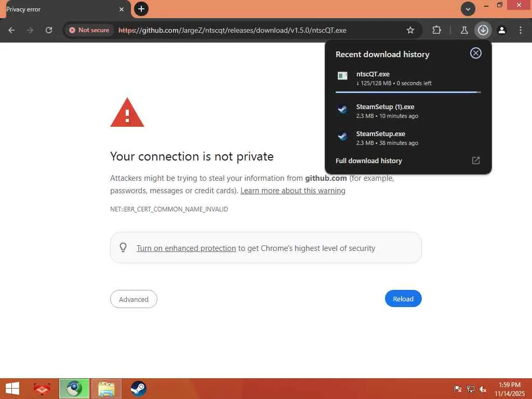Open the Chrome three-dot menu
Viewport: 532px width, 399px height.
[x=521, y=30]
